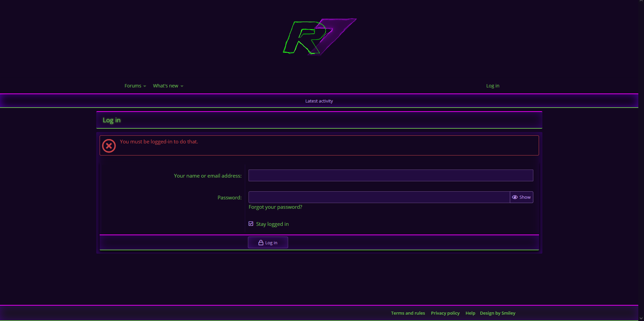Click the Help footer link
The width and height of the screenshot is (644, 321).
pos(470,313)
